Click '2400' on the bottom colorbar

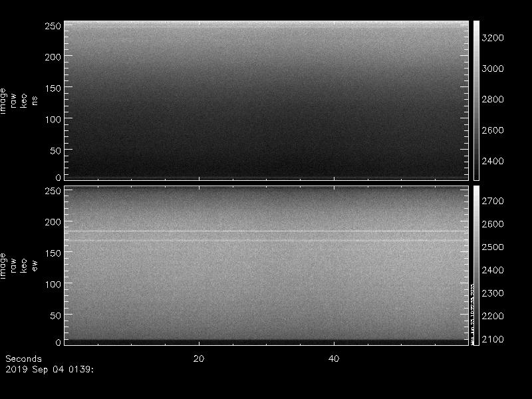(x=493, y=270)
